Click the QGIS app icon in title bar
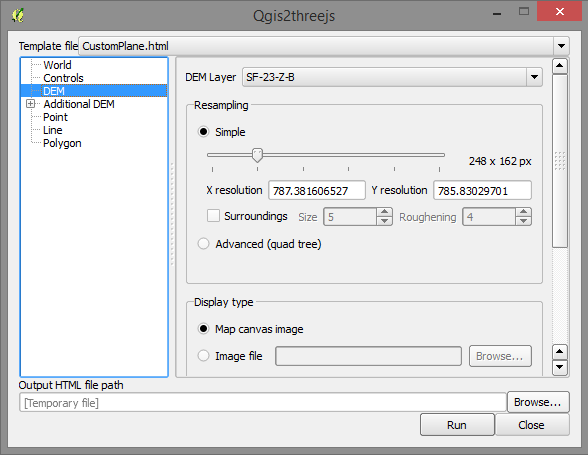The height and width of the screenshot is (455, 588). [x=18, y=15]
